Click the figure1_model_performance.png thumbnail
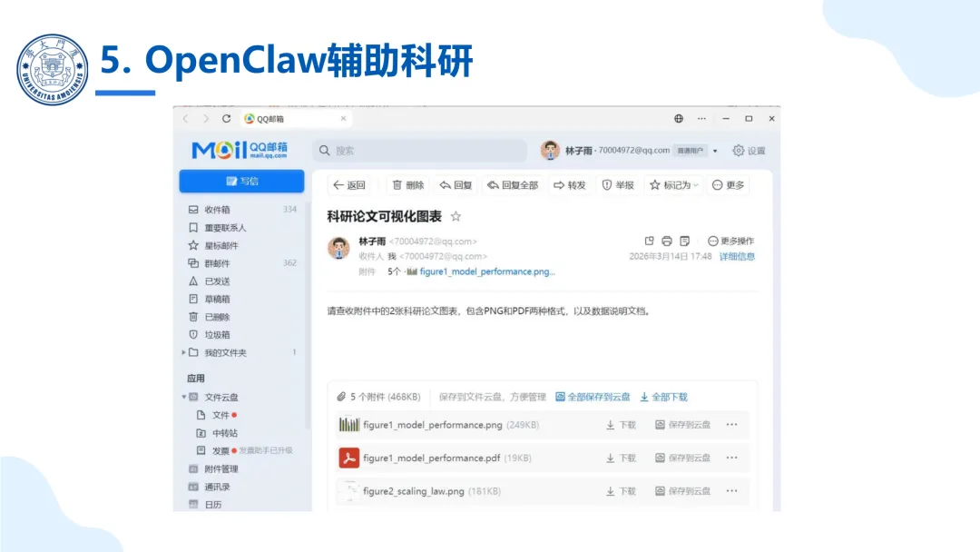Image resolution: width=980 pixels, height=552 pixels. [x=348, y=425]
